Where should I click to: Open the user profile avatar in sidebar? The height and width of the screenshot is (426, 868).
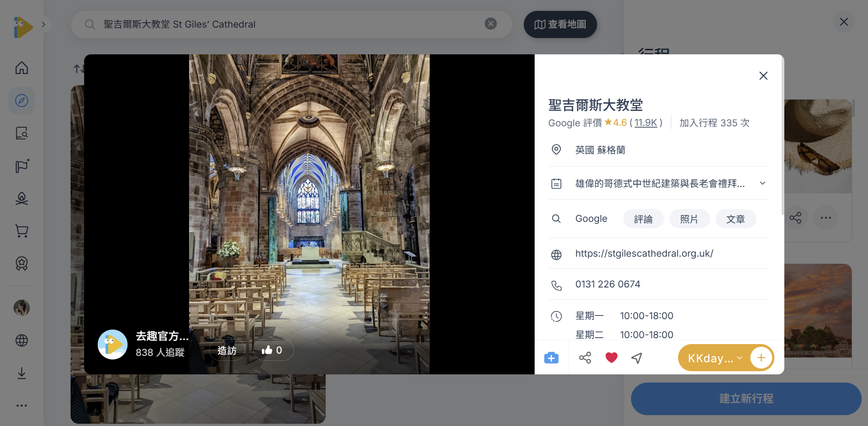pyautogui.click(x=22, y=308)
